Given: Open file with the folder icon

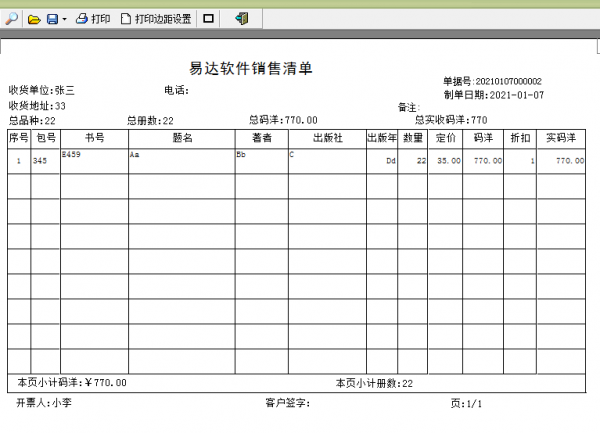Looking at the screenshot, I should pos(34,19).
